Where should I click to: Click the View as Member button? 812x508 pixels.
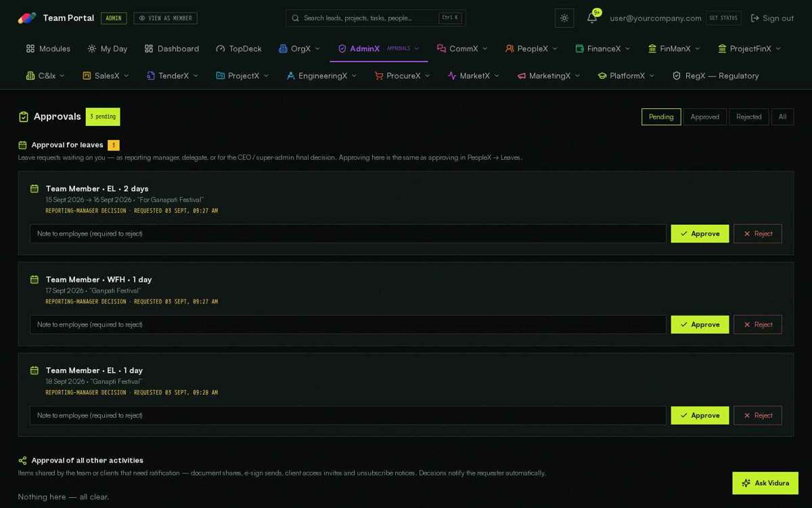pos(165,18)
